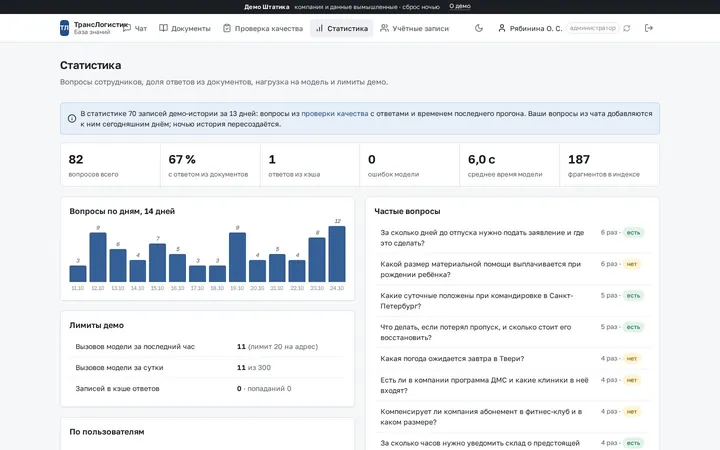Click 'Вызовов модели за сутки' row
720x450 pixels.
pyautogui.click(x=207, y=368)
